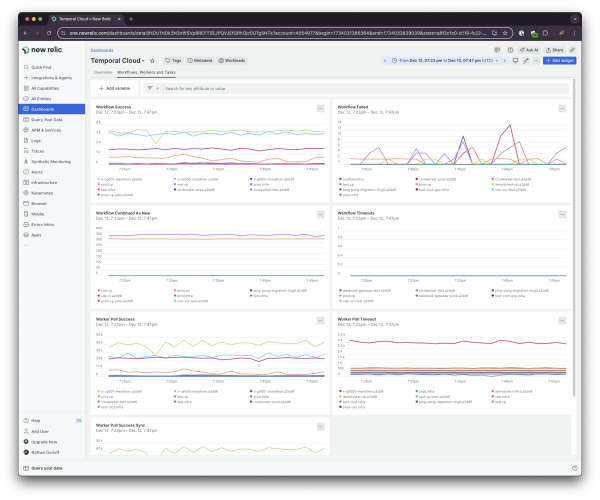Star the Temporal Cloud dashboard as favorite
The image size is (600, 500).
click(x=152, y=61)
